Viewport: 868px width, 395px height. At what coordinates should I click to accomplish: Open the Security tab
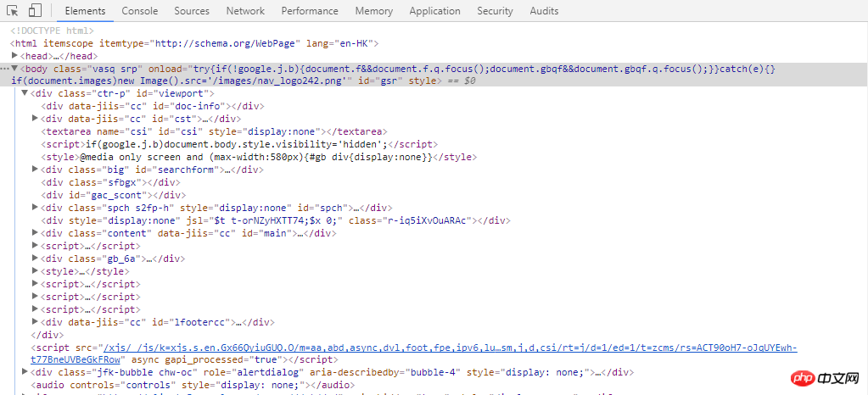[x=495, y=11]
